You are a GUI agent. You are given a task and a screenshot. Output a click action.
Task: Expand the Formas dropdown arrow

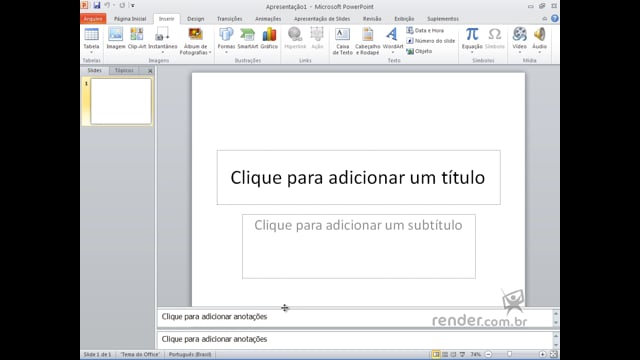tap(226, 52)
